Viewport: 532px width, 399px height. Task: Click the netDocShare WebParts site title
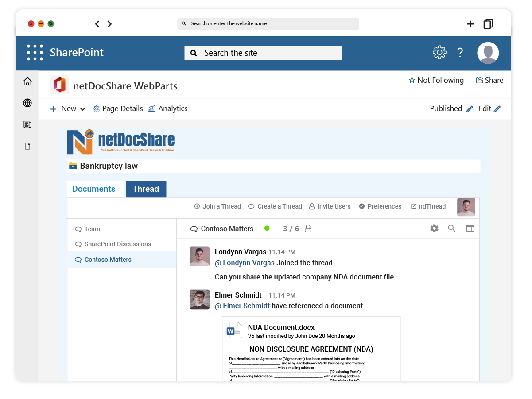click(x=125, y=86)
